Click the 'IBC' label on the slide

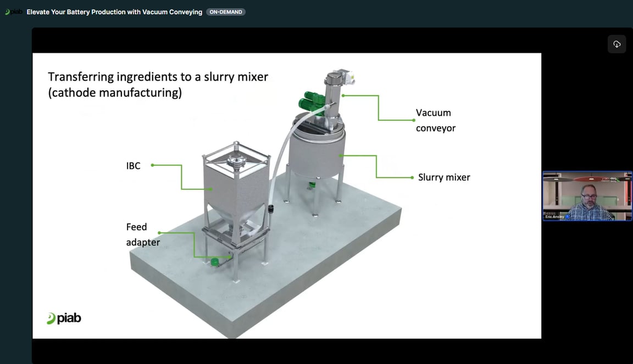[x=134, y=166]
